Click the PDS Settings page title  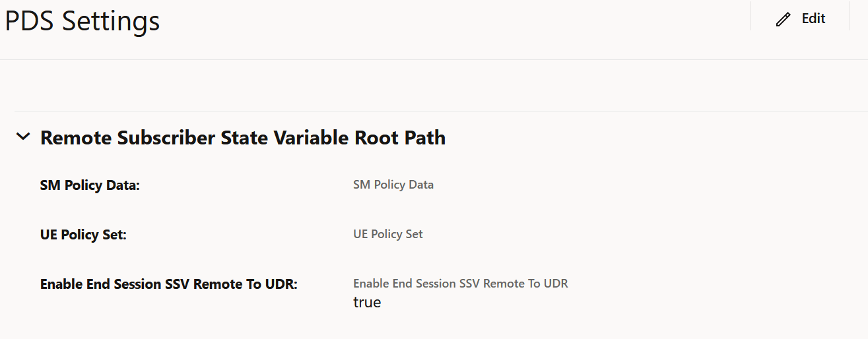tap(83, 21)
